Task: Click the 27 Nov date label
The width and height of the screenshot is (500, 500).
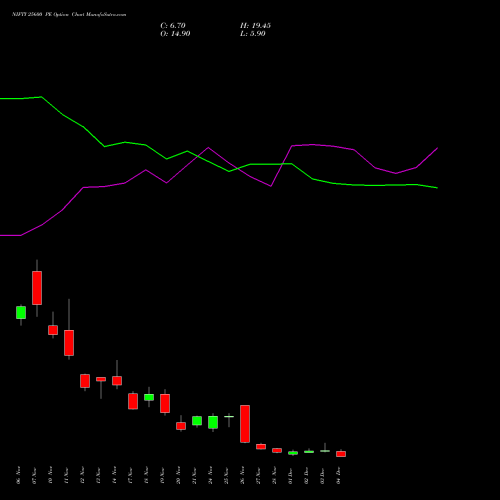Action: (258, 475)
